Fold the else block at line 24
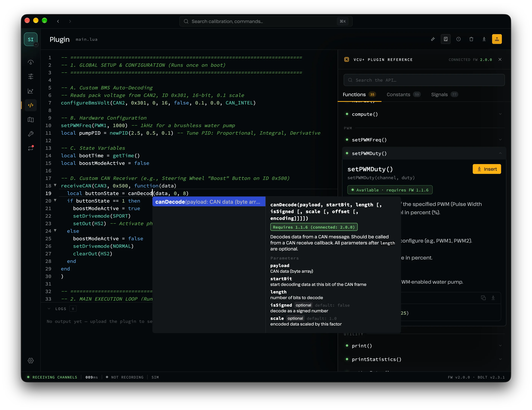This screenshot has width=532, height=410. (55, 230)
